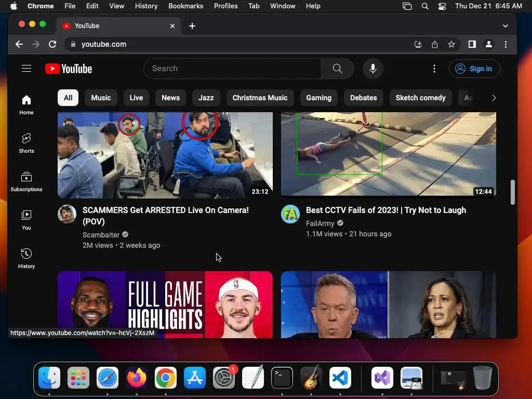Click the install app icon in address bar

pos(418,44)
